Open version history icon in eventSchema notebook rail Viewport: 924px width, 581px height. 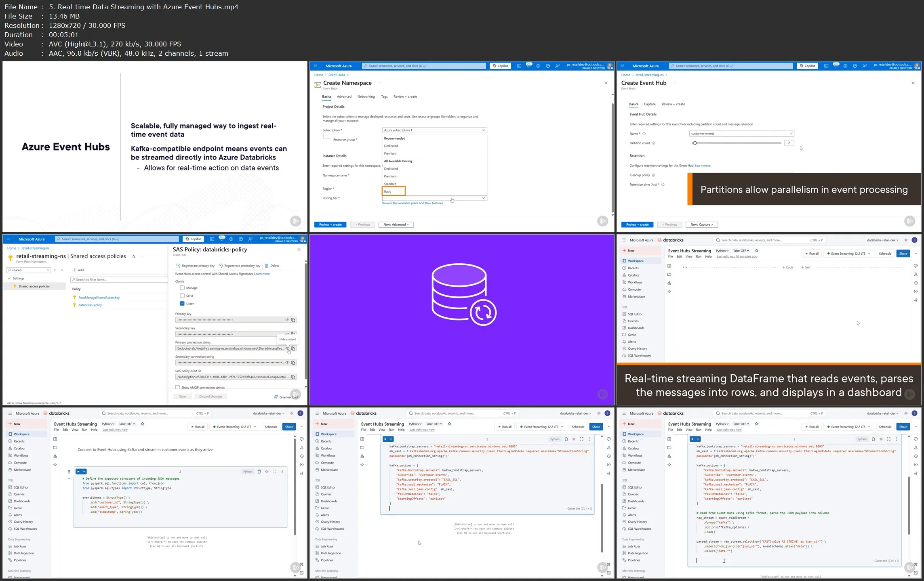301,456
